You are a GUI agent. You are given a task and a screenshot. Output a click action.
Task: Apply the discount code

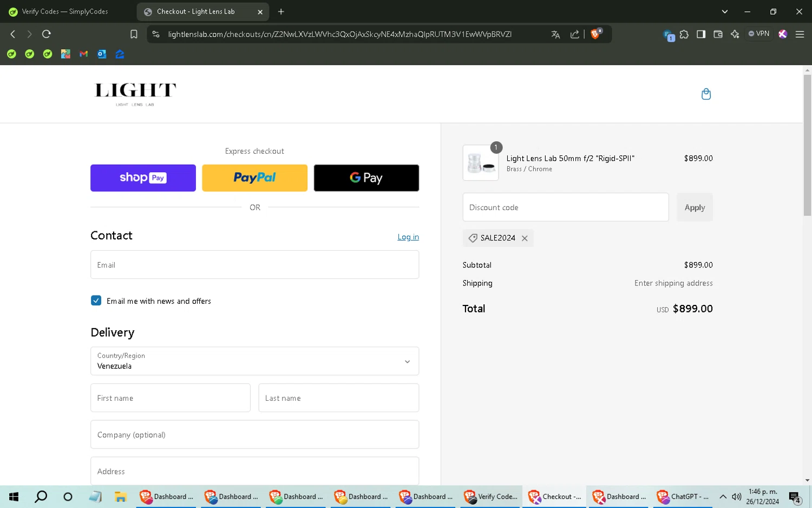click(x=695, y=207)
